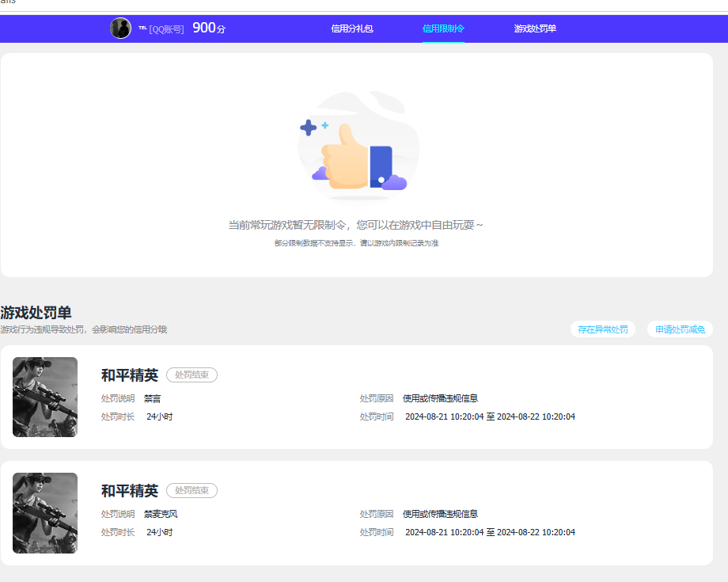
Task: Click 处罚结束 badge on 禁麦克风 card
Action: tap(191, 490)
